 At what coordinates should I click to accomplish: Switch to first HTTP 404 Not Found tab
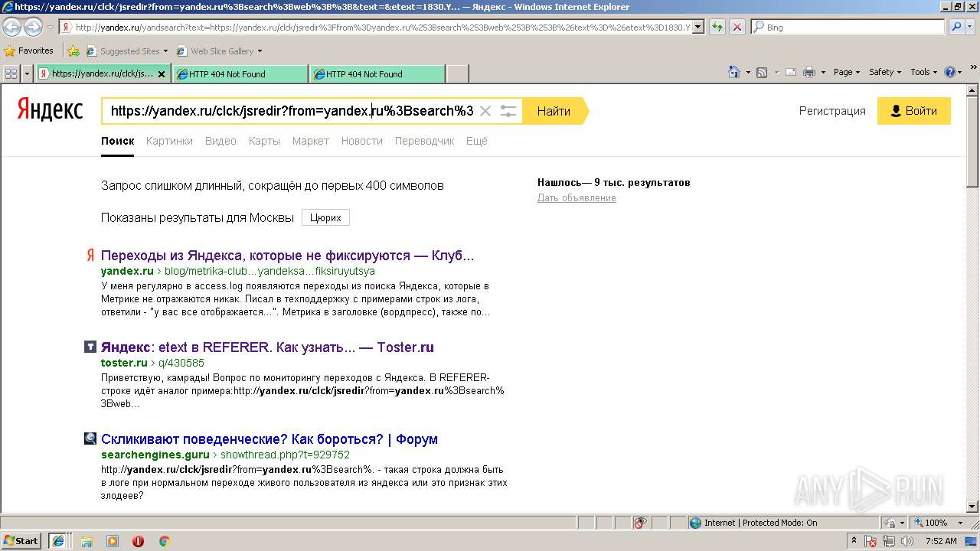click(x=240, y=74)
